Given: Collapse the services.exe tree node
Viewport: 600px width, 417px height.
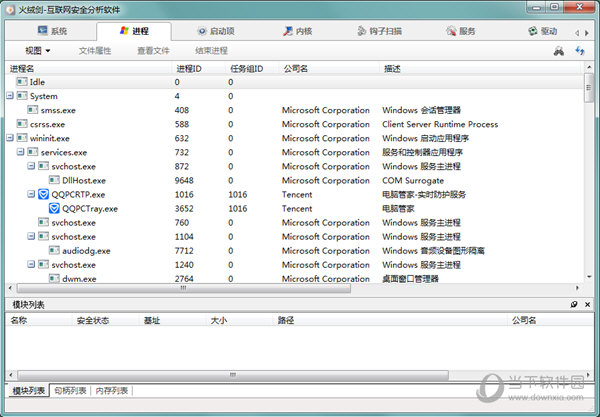Looking at the screenshot, I should (20, 152).
